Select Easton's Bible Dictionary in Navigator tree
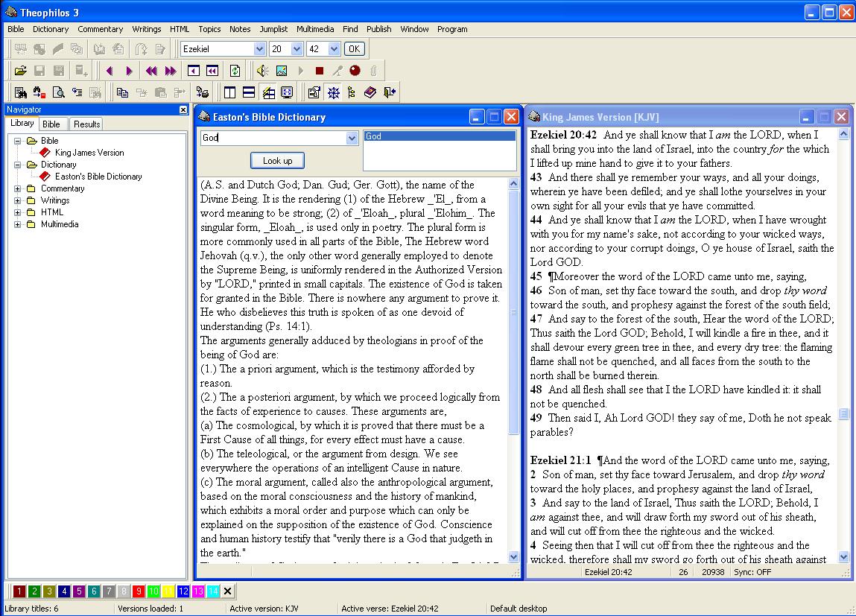The width and height of the screenshot is (856, 616). click(98, 177)
